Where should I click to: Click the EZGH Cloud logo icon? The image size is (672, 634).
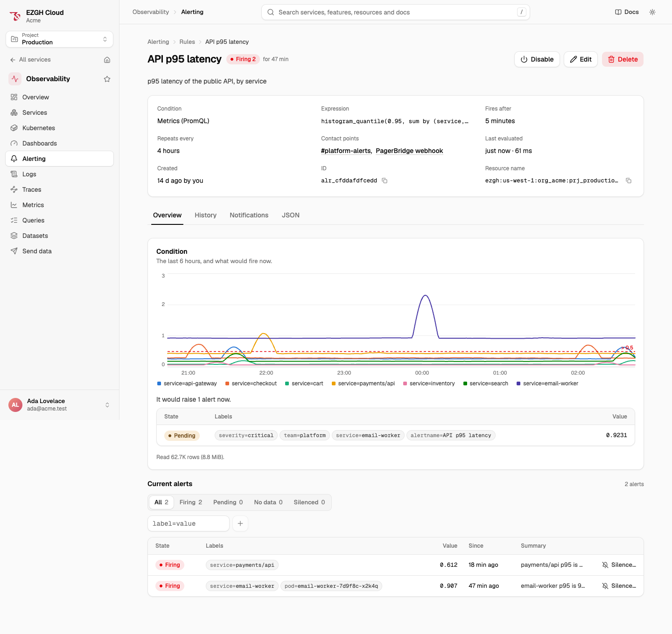pyautogui.click(x=15, y=16)
